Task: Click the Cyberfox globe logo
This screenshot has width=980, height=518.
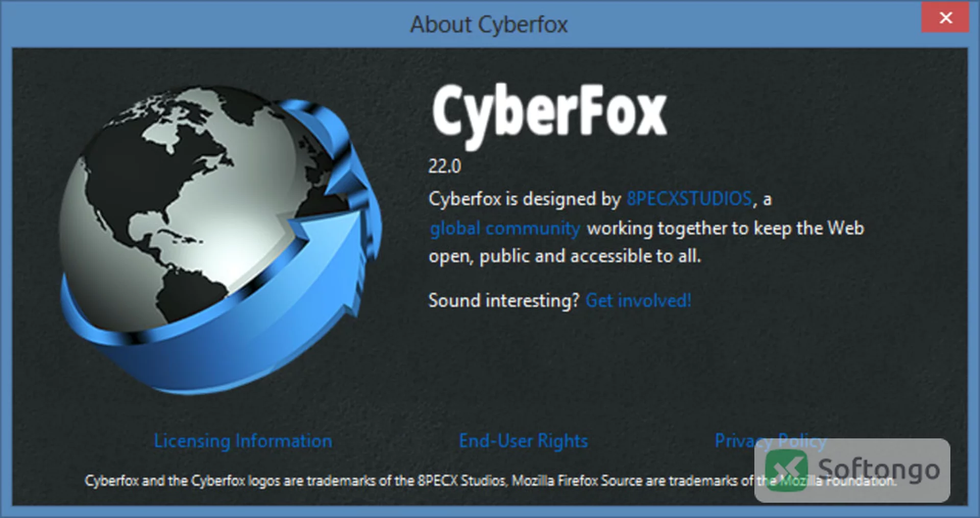Action: (220, 239)
